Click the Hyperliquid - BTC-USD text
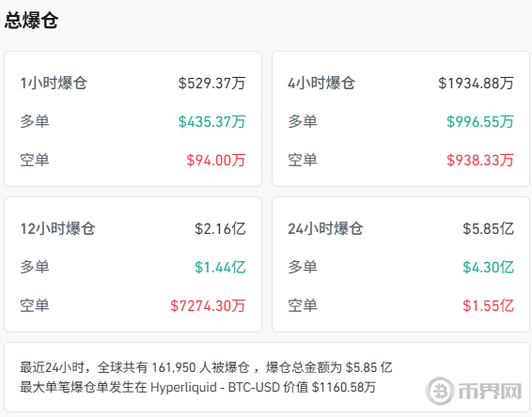 [214, 387]
